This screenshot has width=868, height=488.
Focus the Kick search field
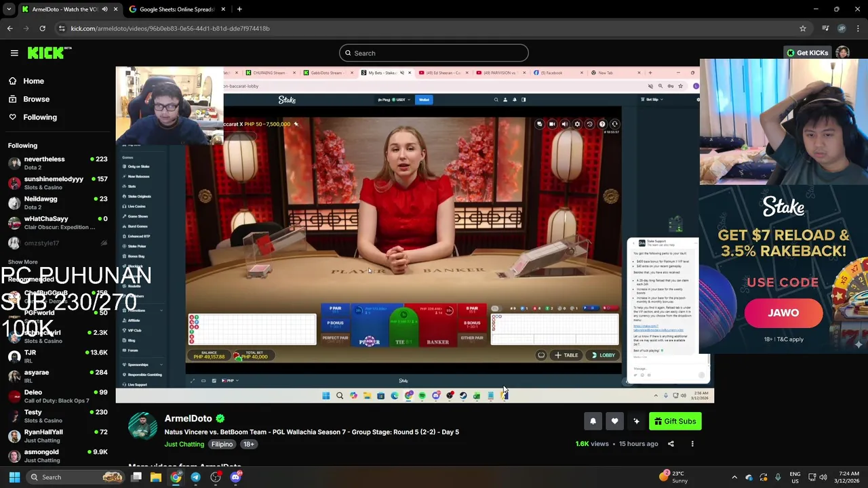(434, 53)
